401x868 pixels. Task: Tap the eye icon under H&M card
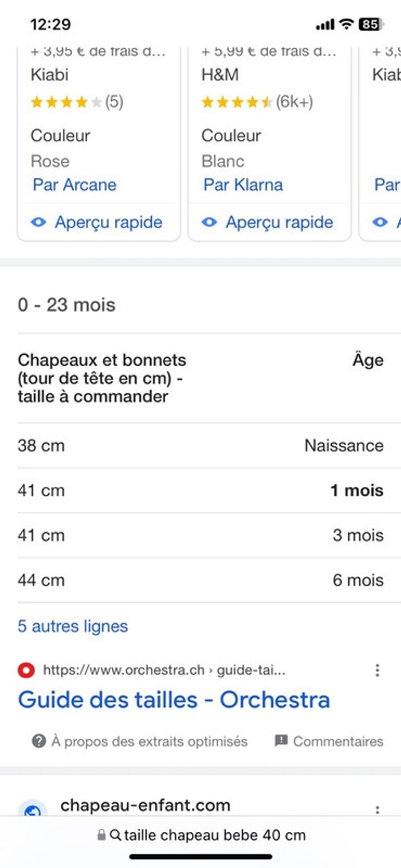click(x=210, y=222)
